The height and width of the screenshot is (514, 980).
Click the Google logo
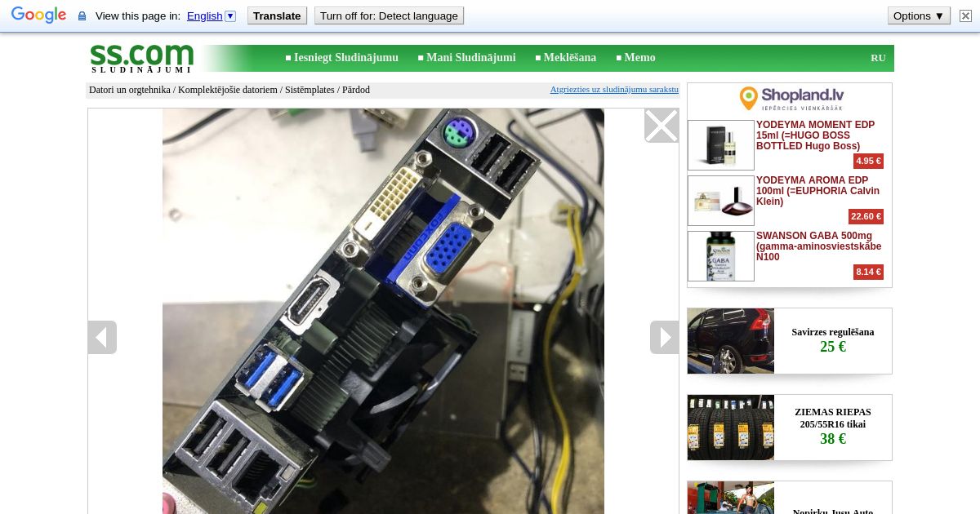click(x=38, y=16)
